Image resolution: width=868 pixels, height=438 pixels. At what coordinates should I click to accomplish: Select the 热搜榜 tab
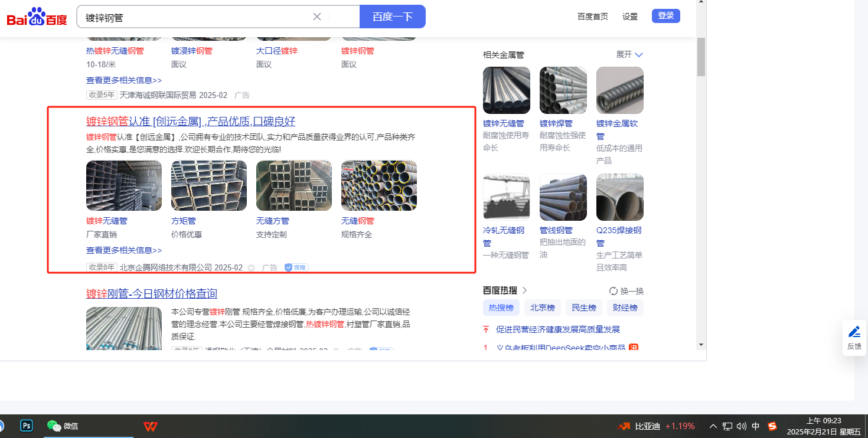pos(501,308)
